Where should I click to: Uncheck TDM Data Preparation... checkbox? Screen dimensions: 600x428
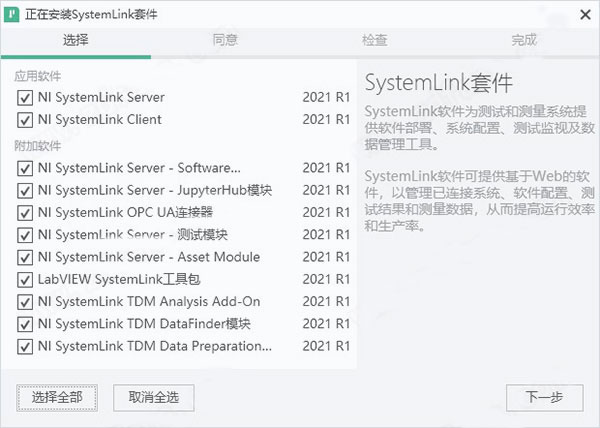pyautogui.click(x=25, y=347)
